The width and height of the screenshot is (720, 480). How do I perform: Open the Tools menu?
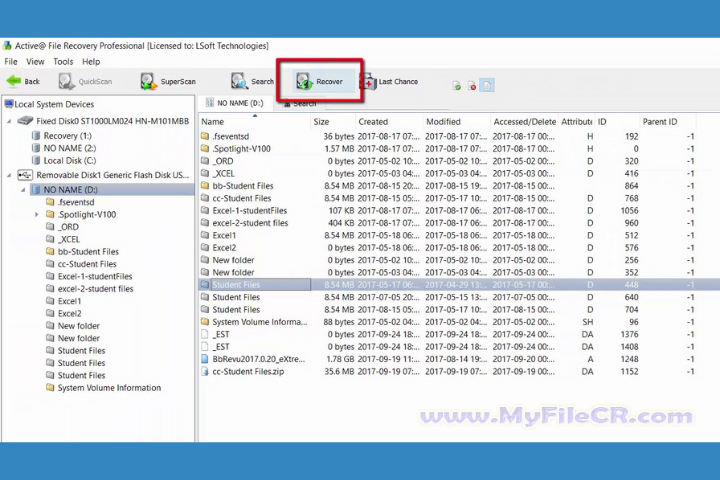(x=63, y=62)
